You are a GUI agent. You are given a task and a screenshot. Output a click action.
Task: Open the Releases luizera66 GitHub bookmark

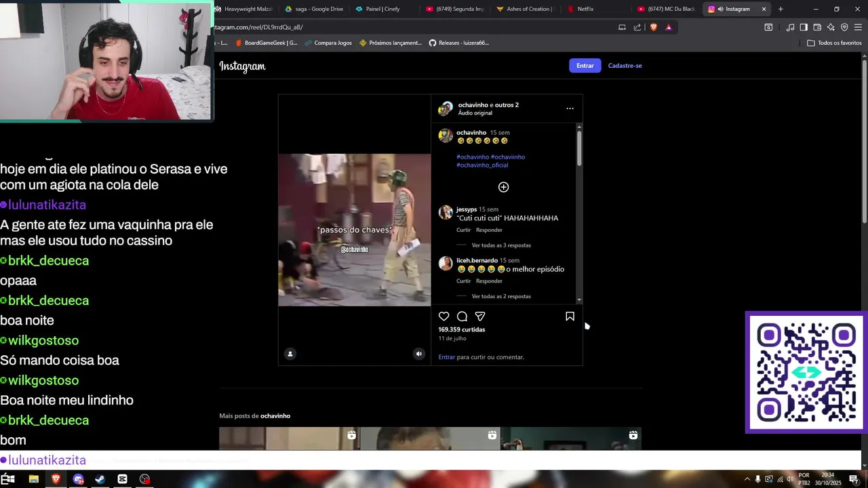458,43
